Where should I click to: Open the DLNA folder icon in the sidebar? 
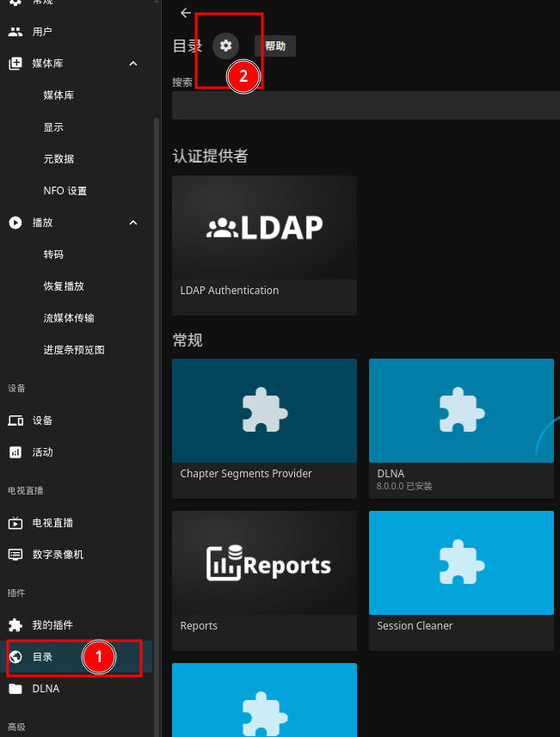point(15,689)
